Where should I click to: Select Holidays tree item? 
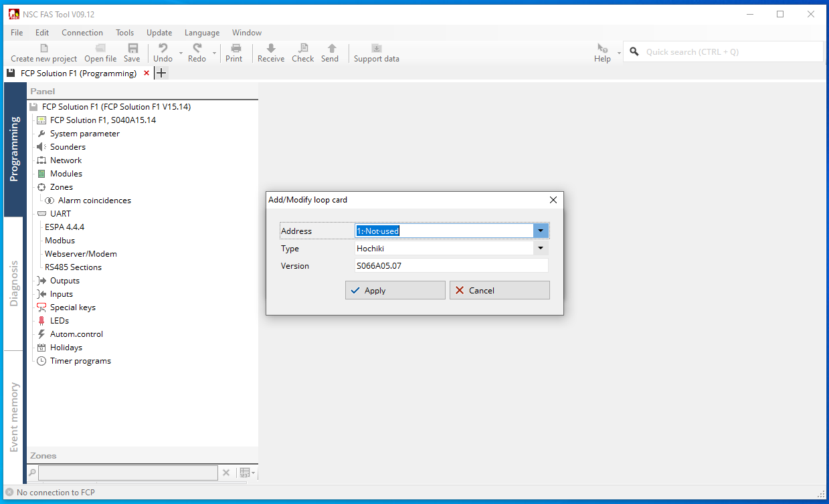tap(66, 347)
